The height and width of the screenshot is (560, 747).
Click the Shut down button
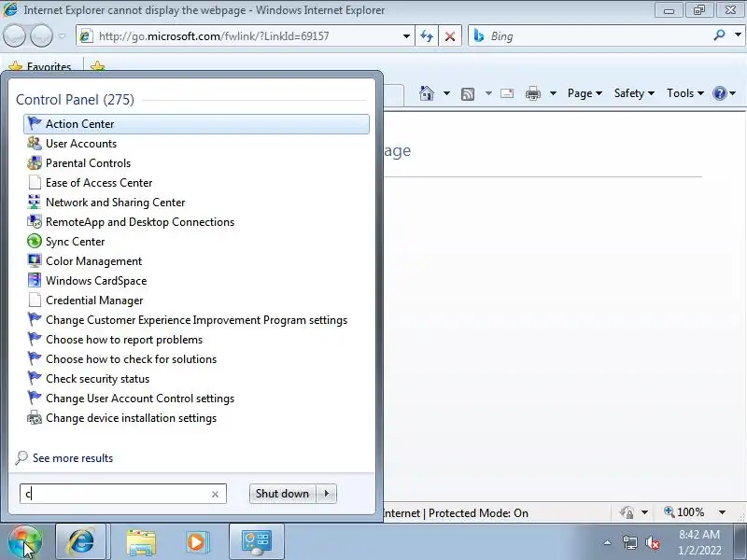click(x=282, y=494)
